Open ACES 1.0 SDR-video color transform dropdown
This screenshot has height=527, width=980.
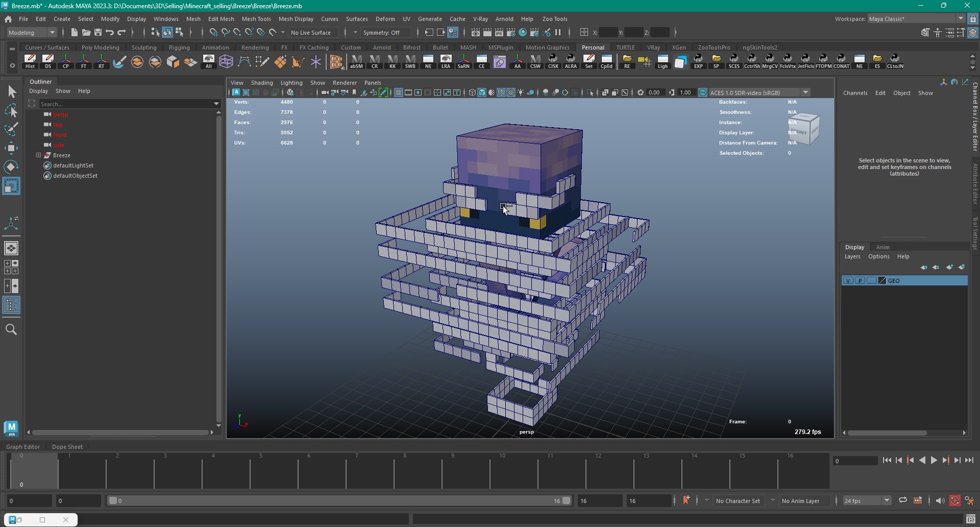[758, 92]
